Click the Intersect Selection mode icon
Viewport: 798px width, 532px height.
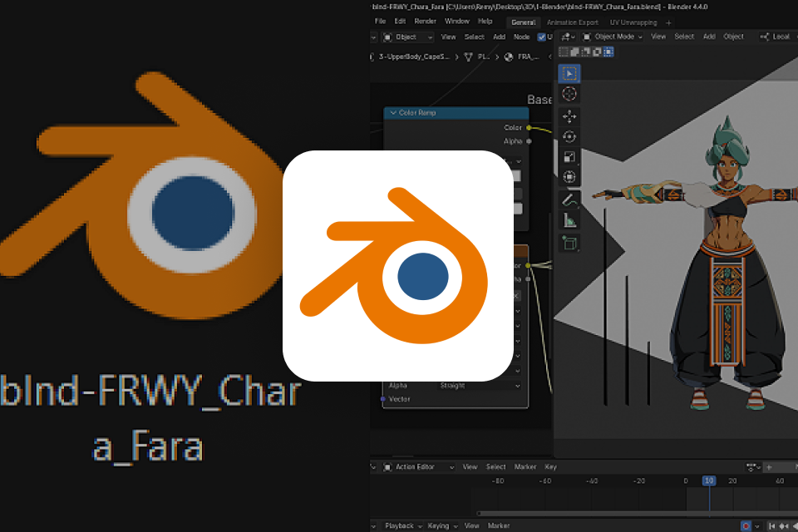608,52
